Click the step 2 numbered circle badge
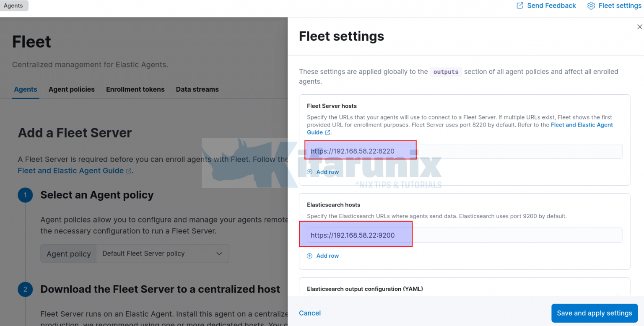 tap(25, 289)
